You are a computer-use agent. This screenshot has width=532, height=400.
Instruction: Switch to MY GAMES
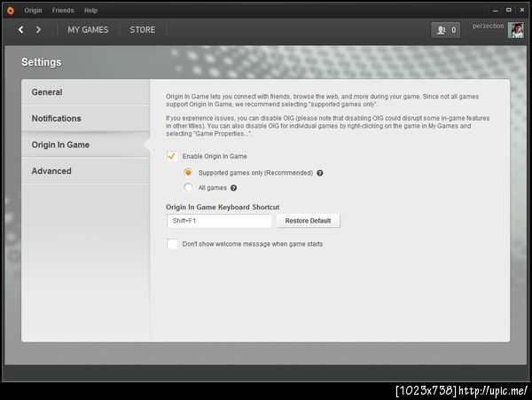[88, 30]
